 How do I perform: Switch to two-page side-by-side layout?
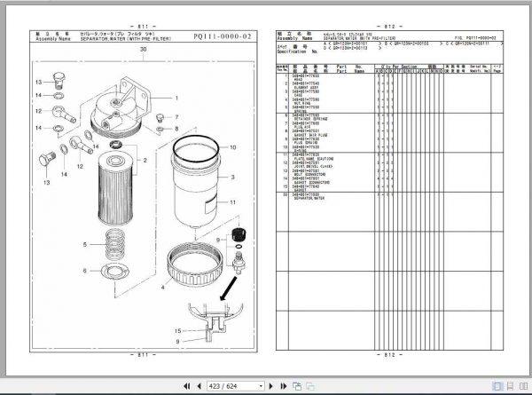523,386
